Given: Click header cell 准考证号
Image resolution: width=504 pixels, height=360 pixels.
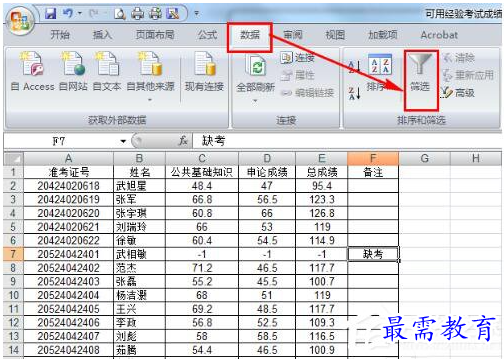Looking at the screenshot, I should 68,172.
